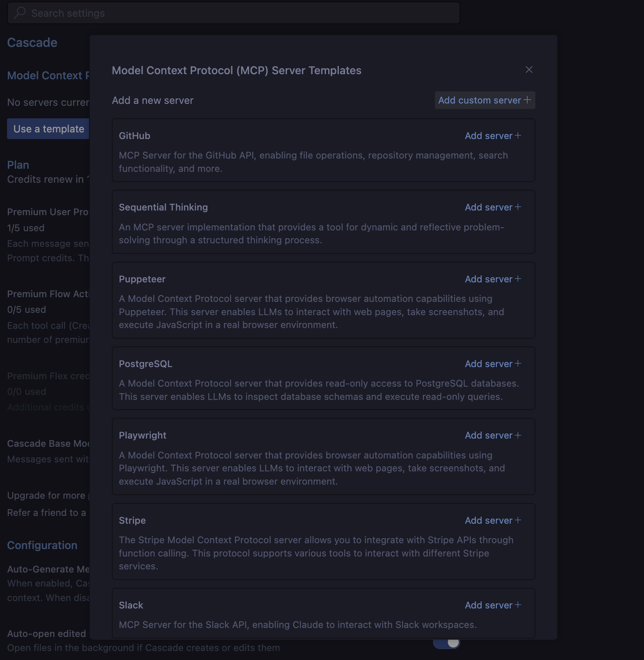Click the dialog title Server Templates

[236, 70]
